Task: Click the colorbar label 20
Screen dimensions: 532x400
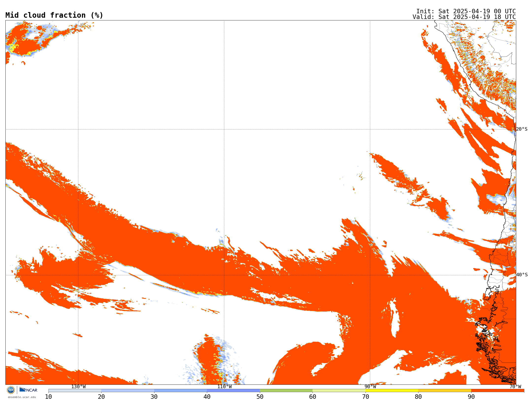Action: [x=101, y=397]
